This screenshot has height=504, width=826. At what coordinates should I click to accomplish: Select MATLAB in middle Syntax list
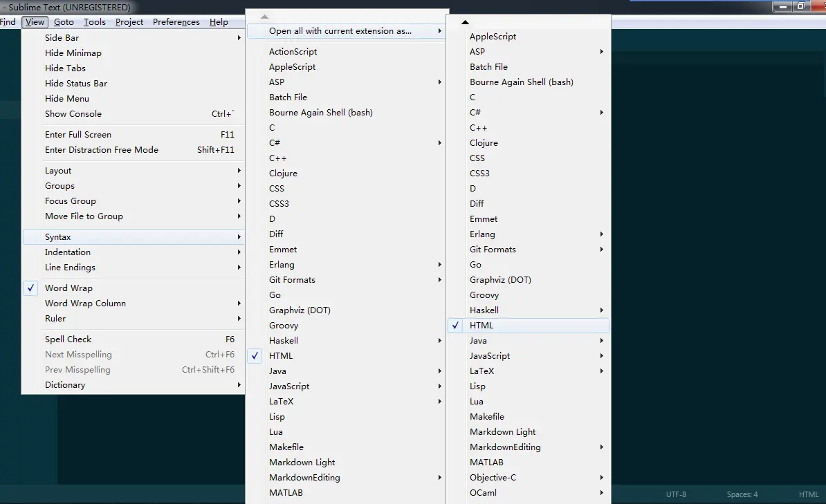coord(346,493)
